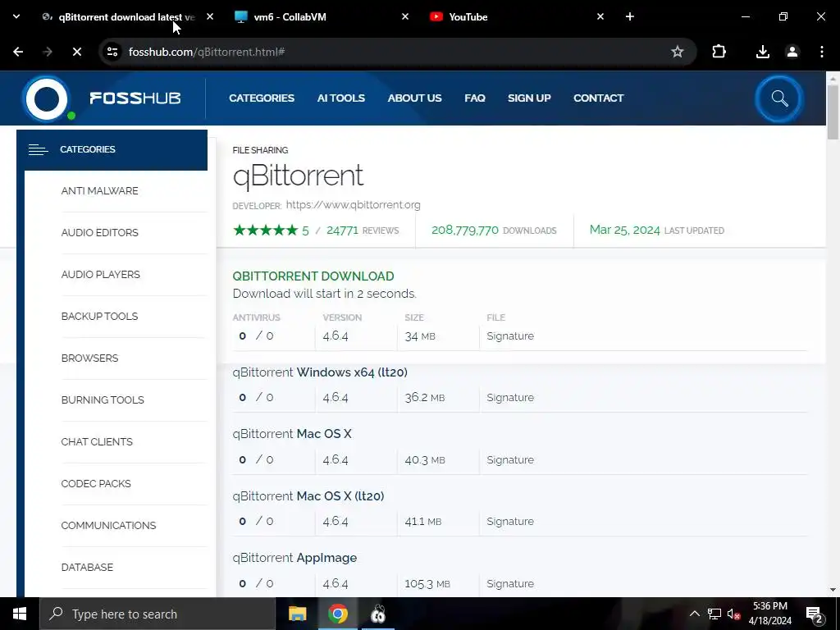Open Chrome's three-dot menu
Viewport: 840px width, 630px height.
point(822,52)
